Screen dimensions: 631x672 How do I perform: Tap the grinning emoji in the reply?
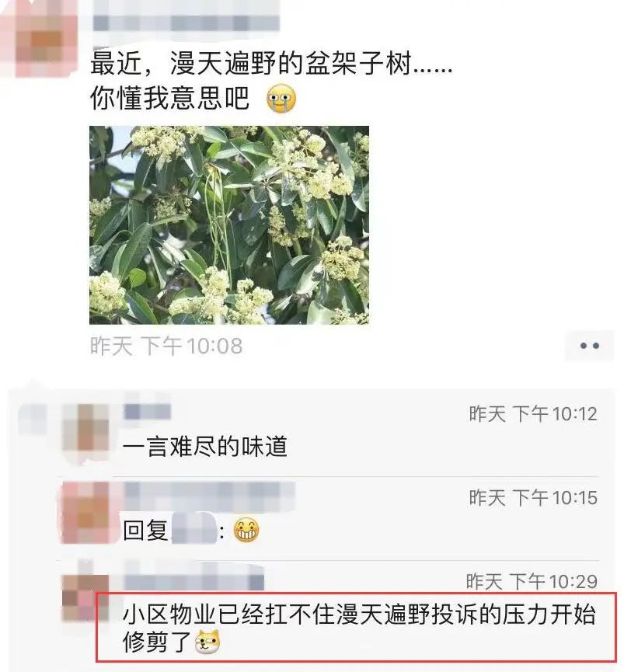point(246,530)
